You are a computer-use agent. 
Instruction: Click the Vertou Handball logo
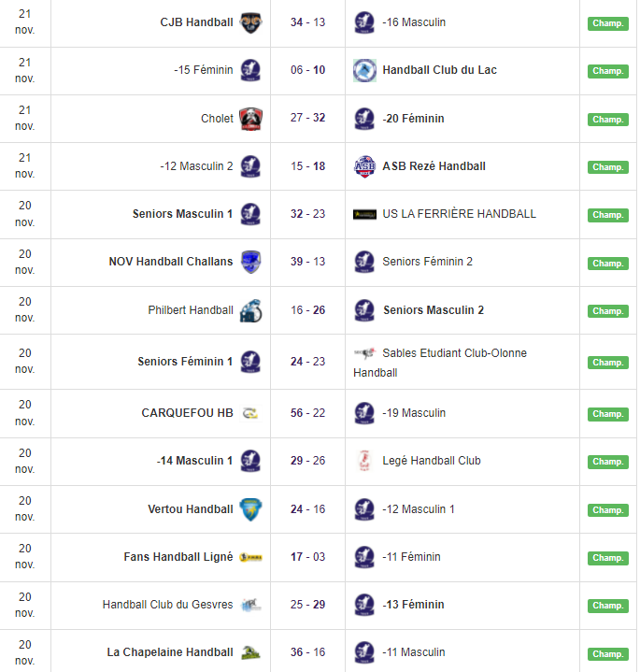250,509
